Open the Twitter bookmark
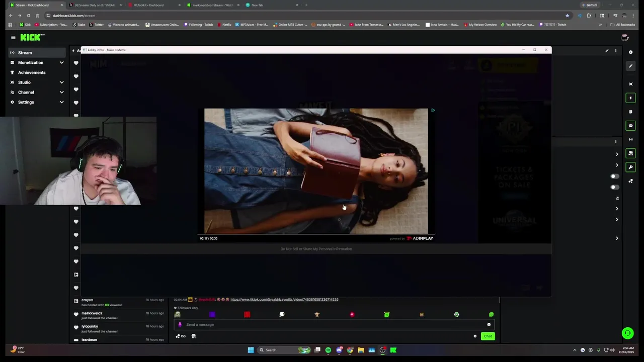644x362 pixels. click(x=96, y=25)
